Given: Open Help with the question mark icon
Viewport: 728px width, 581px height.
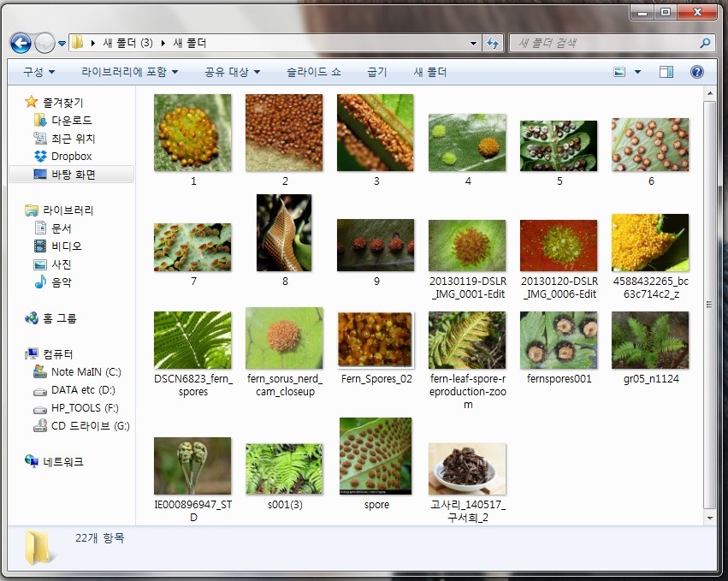Looking at the screenshot, I should (696, 72).
